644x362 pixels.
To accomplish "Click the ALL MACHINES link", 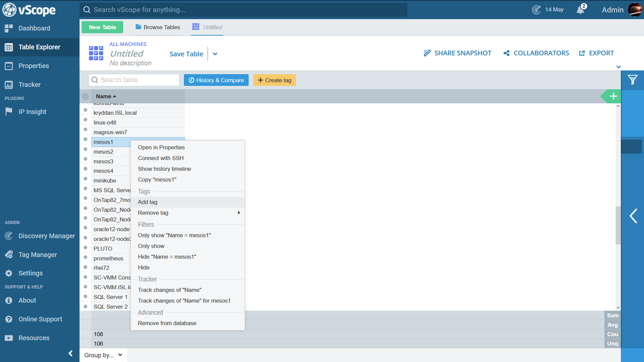I will [x=128, y=44].
